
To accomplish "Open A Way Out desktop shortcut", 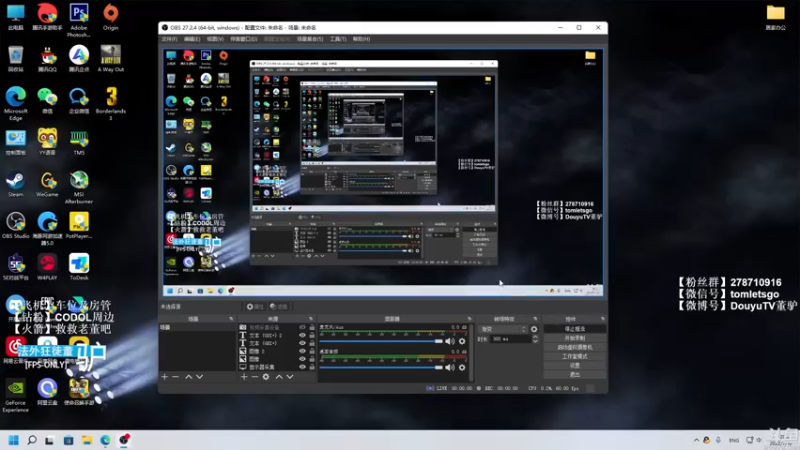I will (111, 58).
